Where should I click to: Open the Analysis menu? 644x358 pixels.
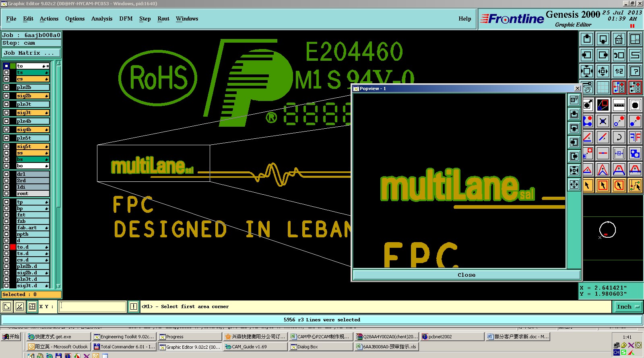pyautogui.click(x=102, y=19)
